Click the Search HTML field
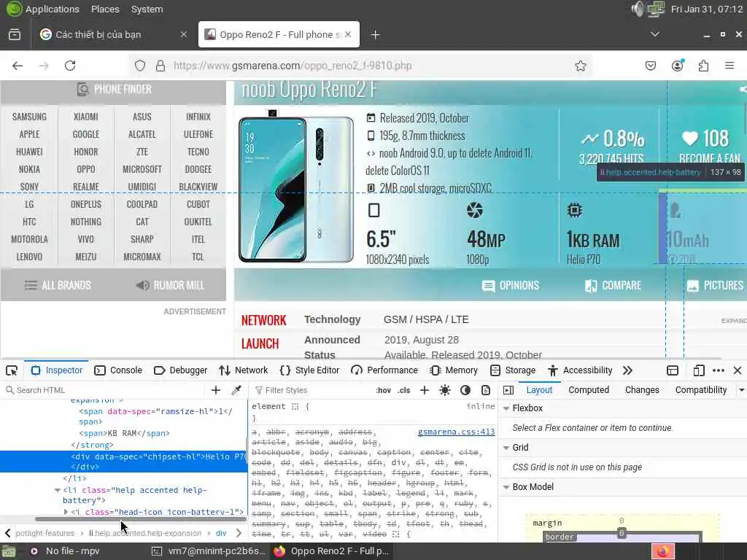 tap(105, 390)
